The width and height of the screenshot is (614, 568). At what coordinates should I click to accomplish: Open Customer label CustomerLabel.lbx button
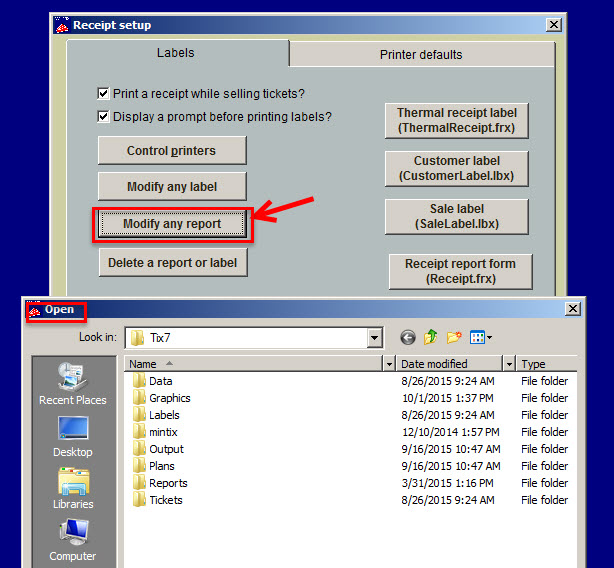[457, 169]
